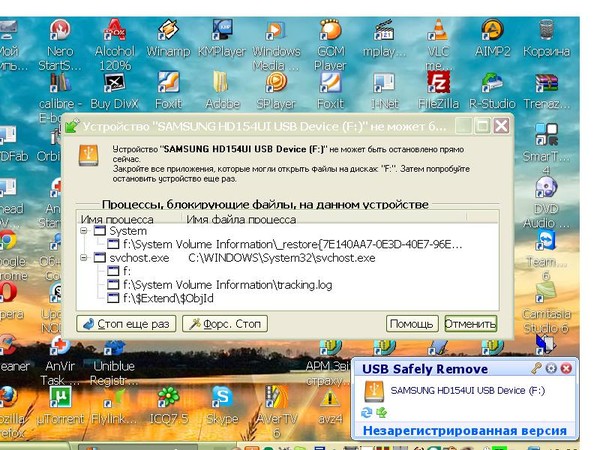Open the avz4 desktop icon
The image size is (600, 450).
(x=330, y=406)
